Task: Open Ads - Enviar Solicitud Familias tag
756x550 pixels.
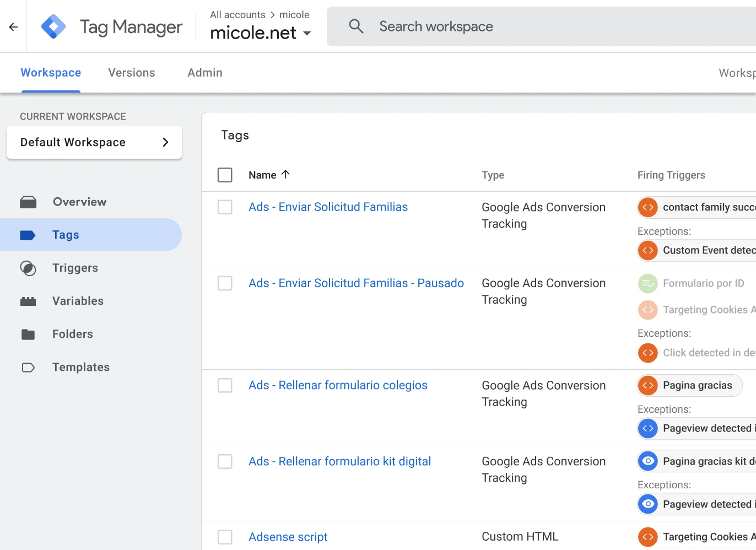Action: 328,207
